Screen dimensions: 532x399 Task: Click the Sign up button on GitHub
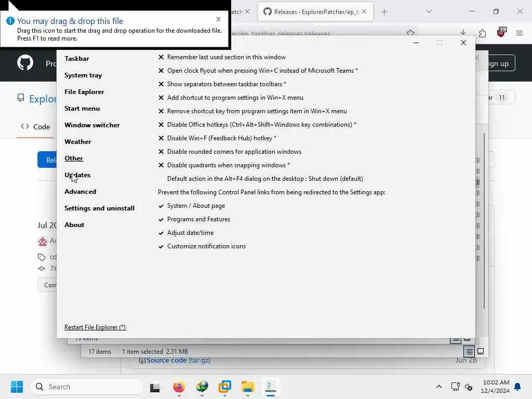point(498,63)
